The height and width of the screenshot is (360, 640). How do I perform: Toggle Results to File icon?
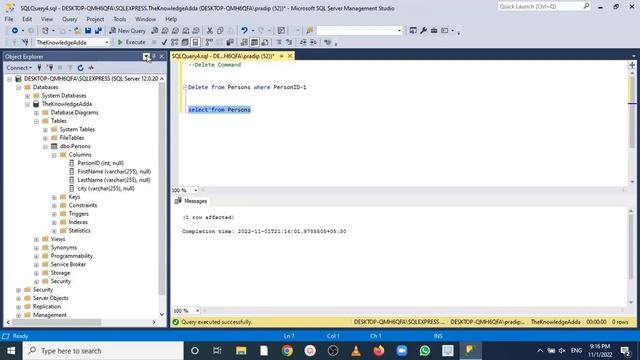(x=265, y=42)
